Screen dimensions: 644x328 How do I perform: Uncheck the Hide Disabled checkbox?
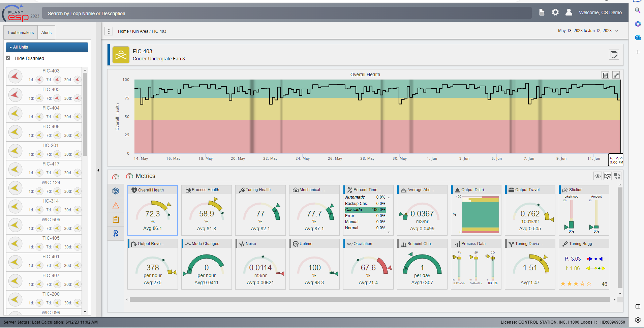click(x=8, y=58)
